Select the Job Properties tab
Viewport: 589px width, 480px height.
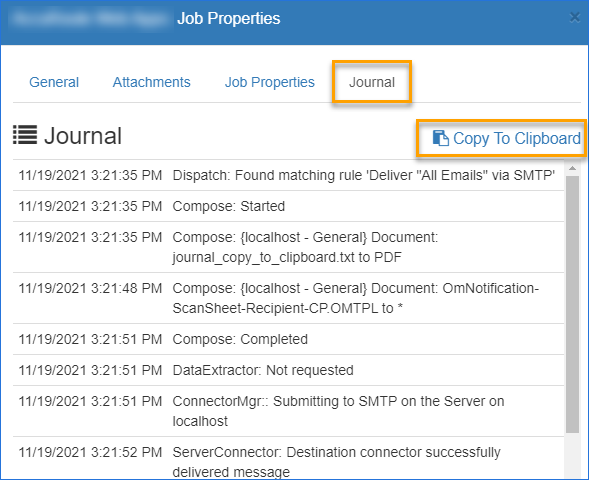click(269, 82)
